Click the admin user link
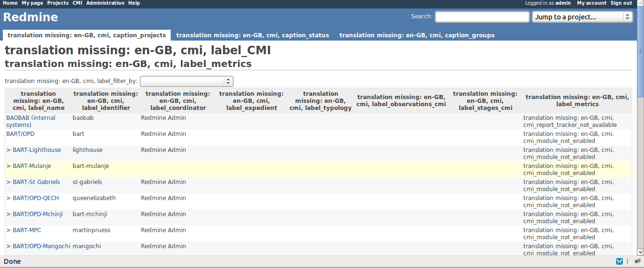The height and width of the screenshot is (268, 644). coord(563,3)
